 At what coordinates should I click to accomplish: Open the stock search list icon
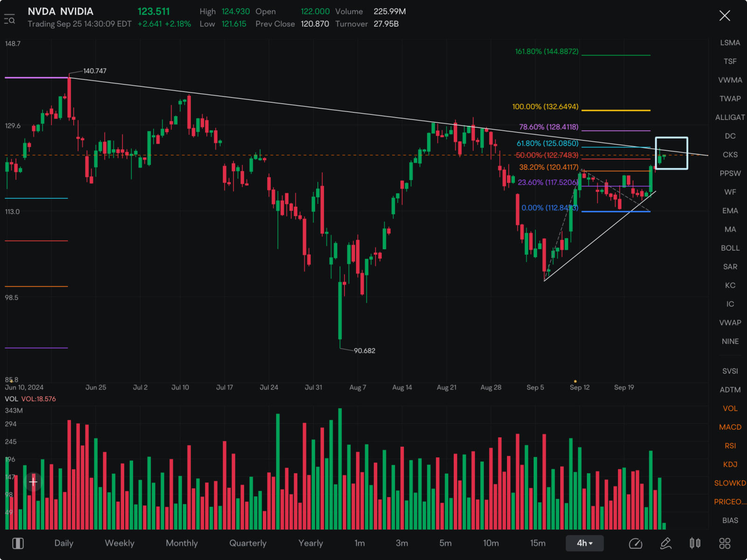coord(9,20)
